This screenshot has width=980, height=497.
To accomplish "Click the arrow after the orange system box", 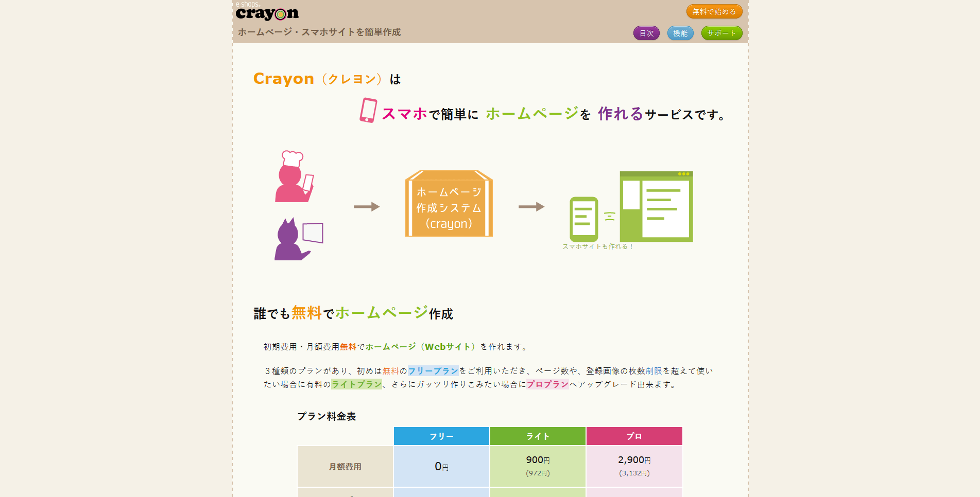I will coord(531,207).
